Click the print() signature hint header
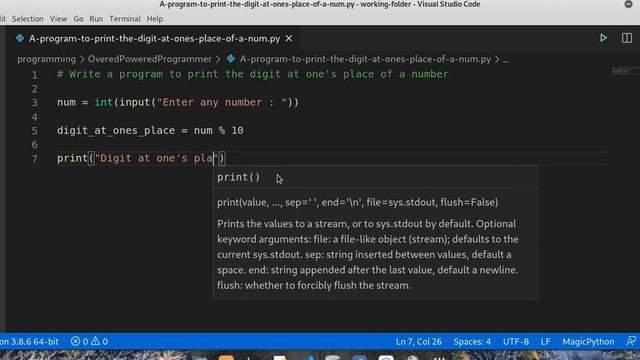640x360 pixels. click(x=238, y=178)
